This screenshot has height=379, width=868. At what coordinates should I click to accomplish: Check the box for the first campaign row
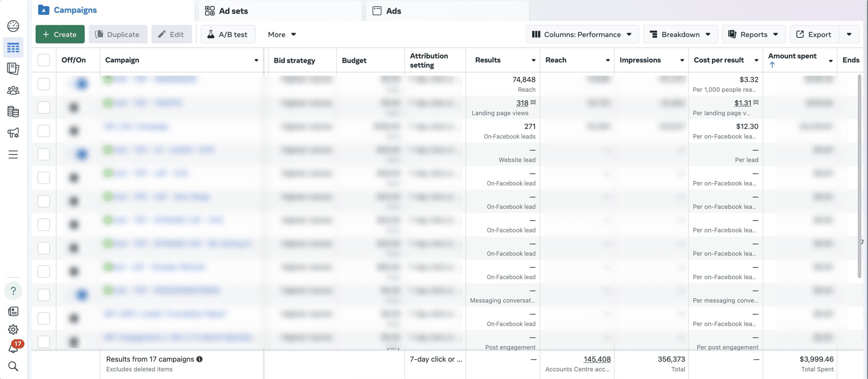(x=44, y=84)
